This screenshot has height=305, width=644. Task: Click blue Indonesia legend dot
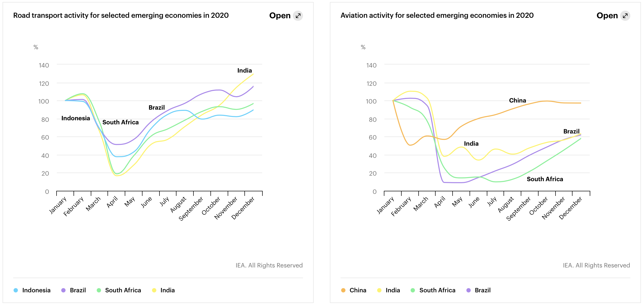pyautogui.click(x=16, y=290)
